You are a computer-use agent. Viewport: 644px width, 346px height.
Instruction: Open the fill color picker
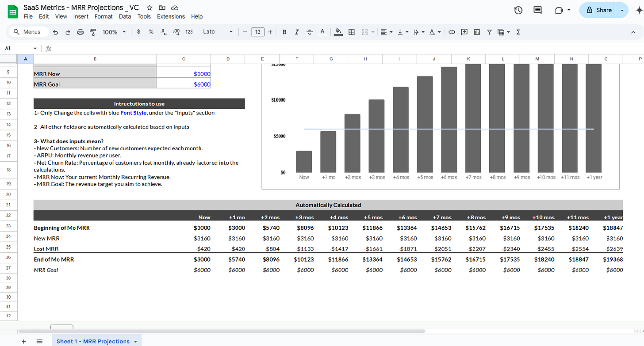(x=338, y=32)
